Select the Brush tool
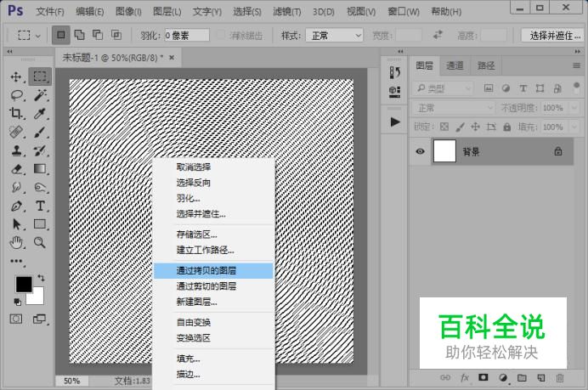 pos(40,132)
